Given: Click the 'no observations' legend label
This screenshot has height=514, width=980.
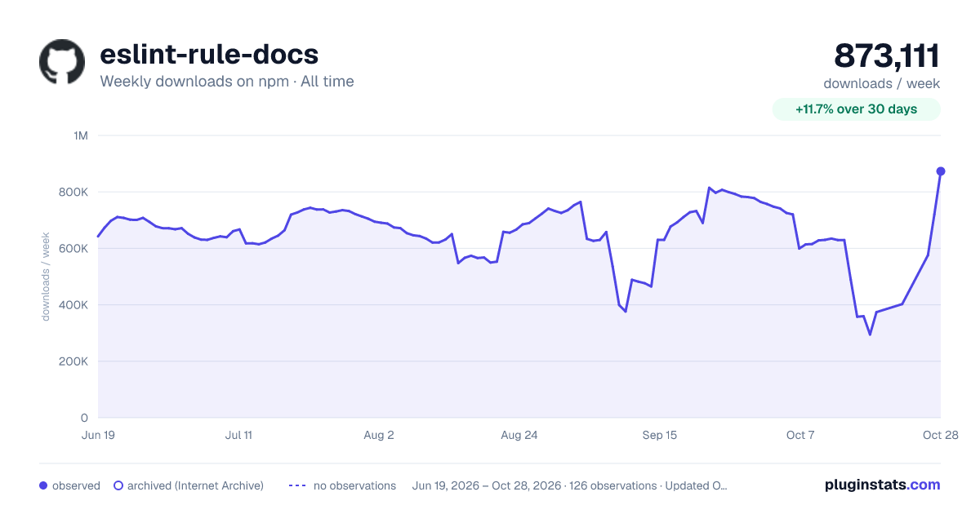Looking at the screenshot, I should [x=354, y=485].
